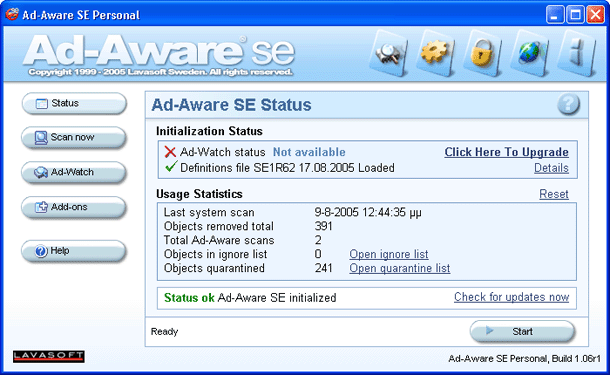Click the Lavasoft logo at bottom left
The image size is (610, 375).
pos(49,356)
